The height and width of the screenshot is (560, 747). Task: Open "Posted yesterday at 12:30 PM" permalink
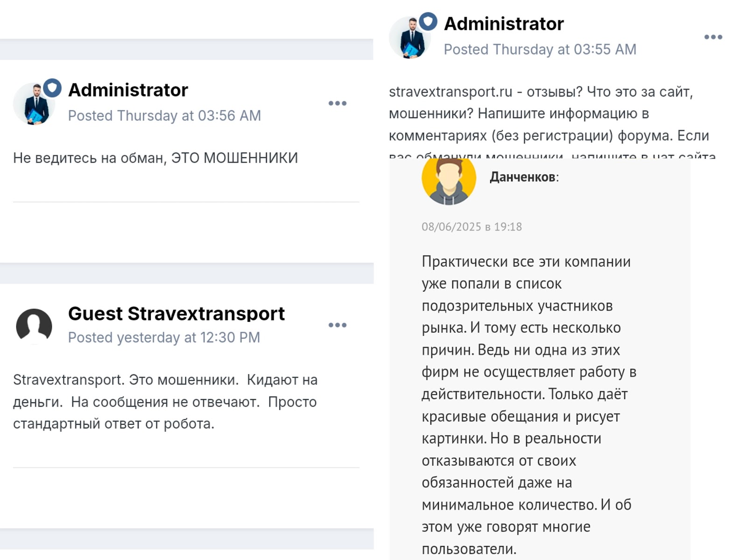[164, 337]
